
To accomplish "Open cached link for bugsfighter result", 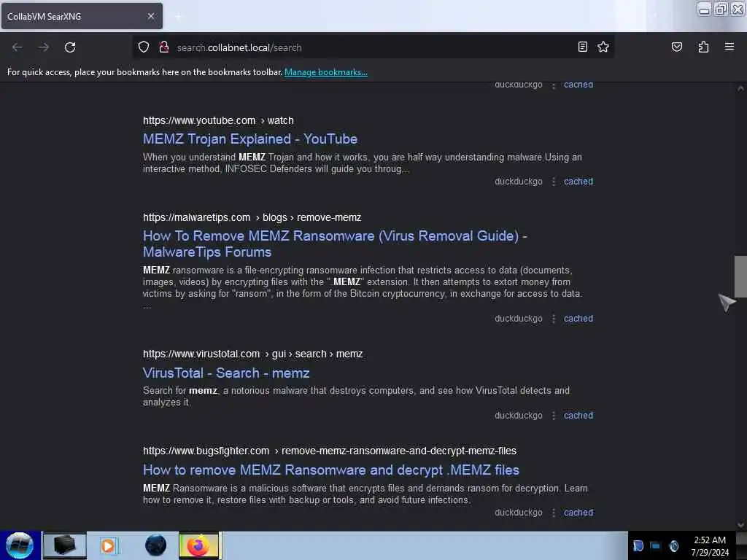I will (x=578, y=513).
